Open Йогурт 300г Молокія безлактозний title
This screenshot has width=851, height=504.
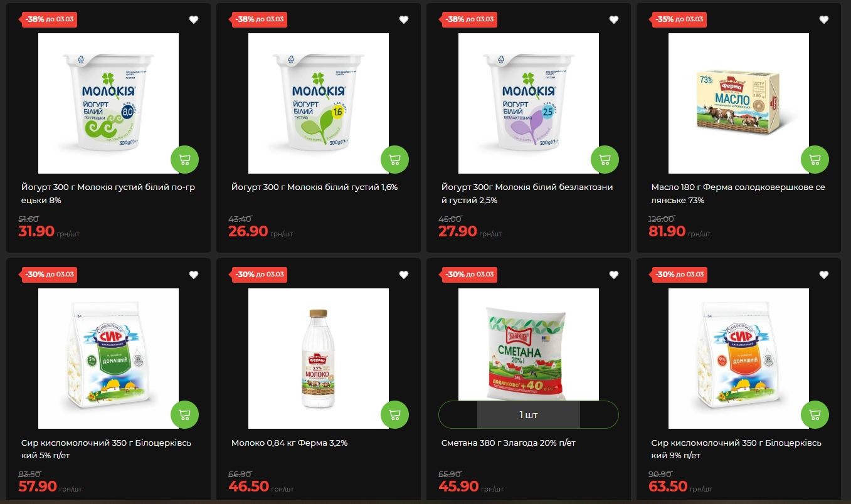pyautogui.click(x=527, y=194)
